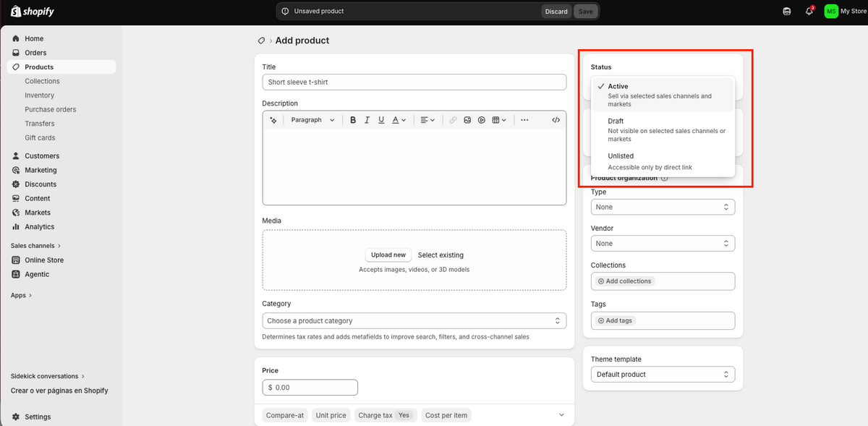Image resolution: width=868 pixels, height=426 pixels.
Task: Click Discard button
Action: 556,12
